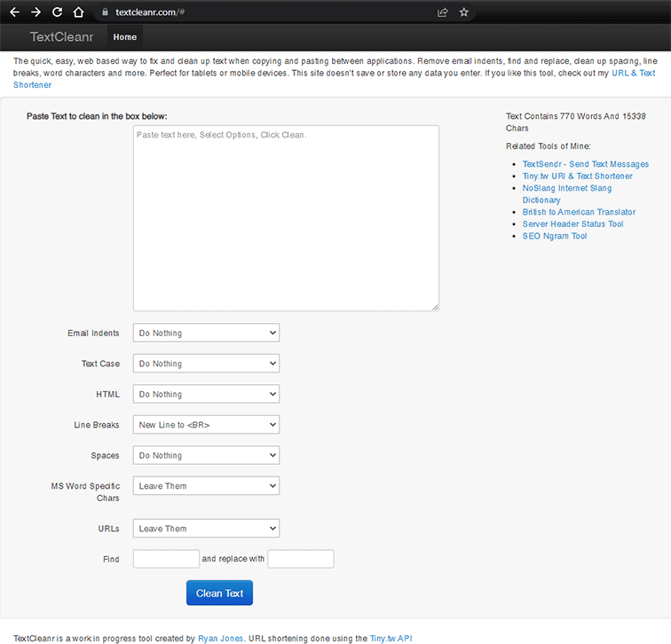Bookmark the page with the star icon

[464, 12]
